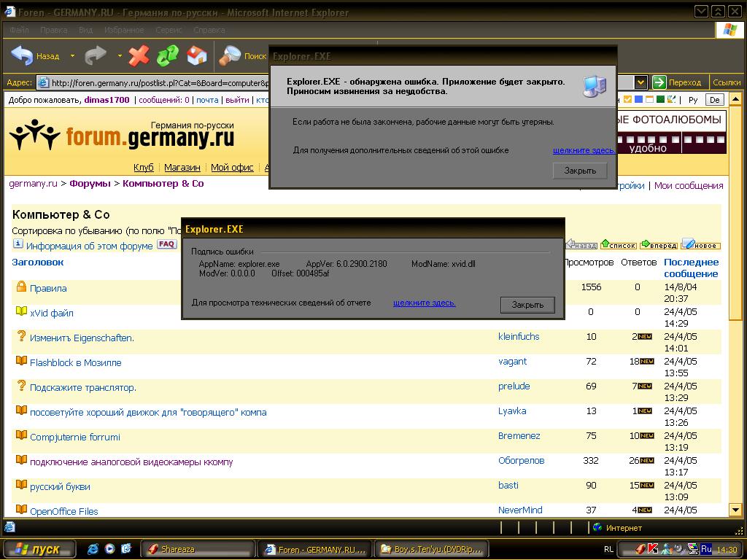Open the Избранное menu
Viewport: 747px width, 560px height.
click(124, 29)
